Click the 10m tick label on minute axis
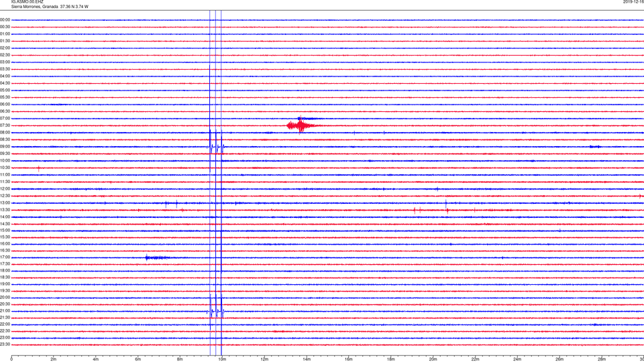644x362 pixels. tap(222, 359)
